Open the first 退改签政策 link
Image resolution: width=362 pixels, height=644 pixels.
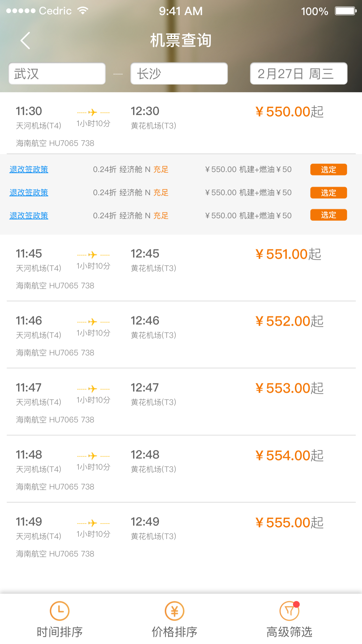(29, 169)
